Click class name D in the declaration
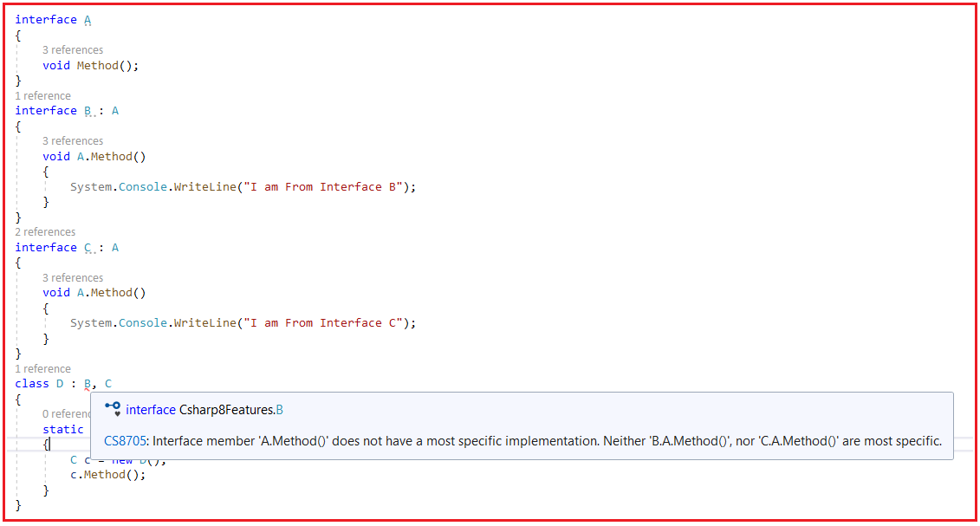980x526 pixels. [x=60, y=384]
